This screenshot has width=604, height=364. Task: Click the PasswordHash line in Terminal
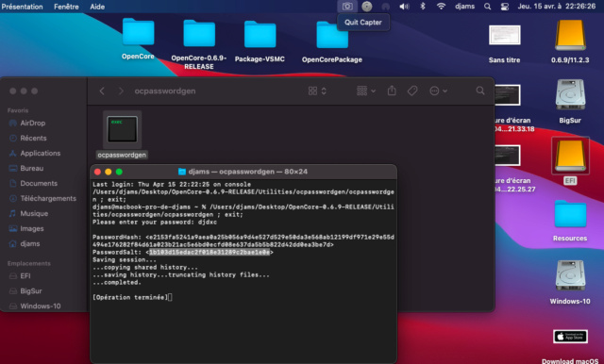tap(243, 240)
